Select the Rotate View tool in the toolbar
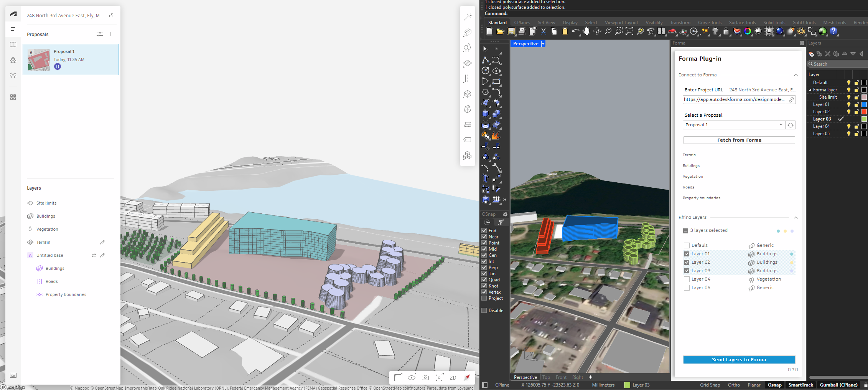Viewport: 868px width, 390px height. click(x=598, y=32)
